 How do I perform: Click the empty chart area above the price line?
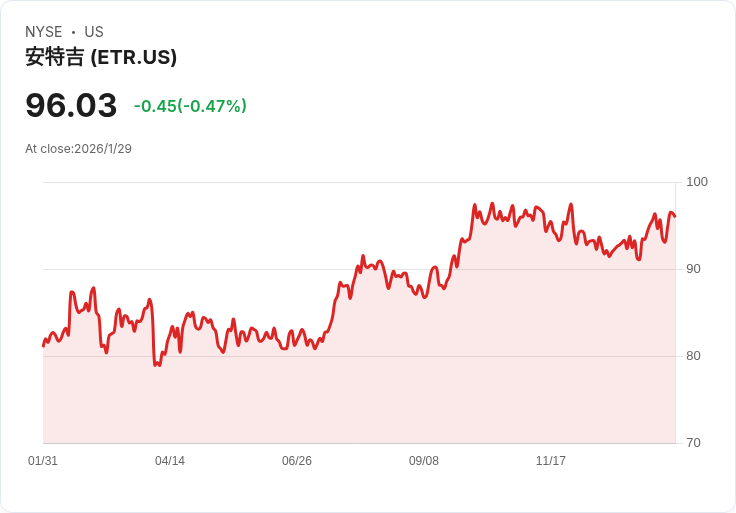coord(250,230)
